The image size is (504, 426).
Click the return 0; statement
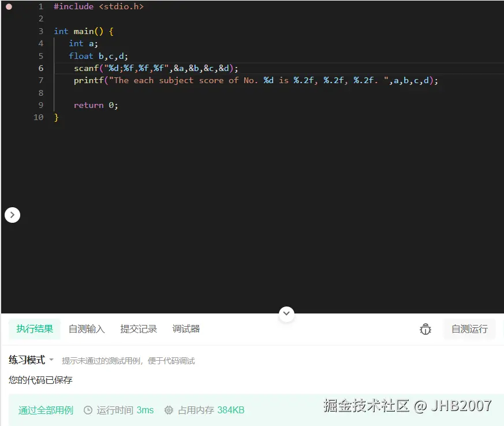95,105
